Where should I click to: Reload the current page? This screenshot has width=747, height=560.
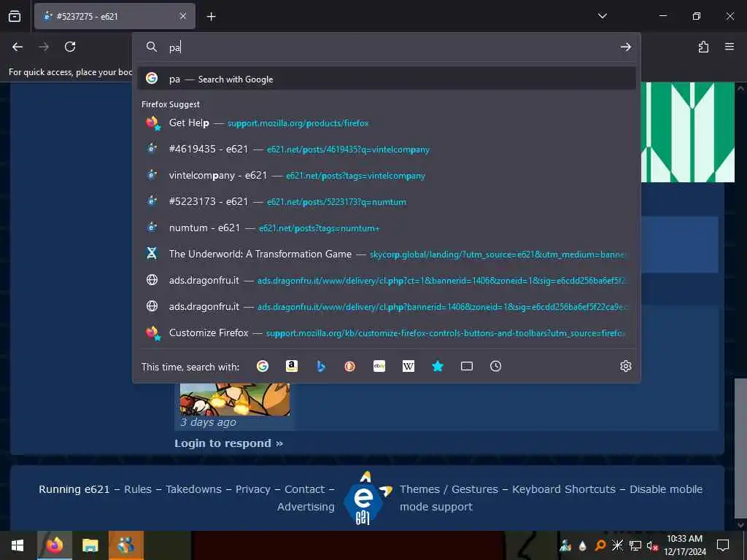[x=70, y=47]
